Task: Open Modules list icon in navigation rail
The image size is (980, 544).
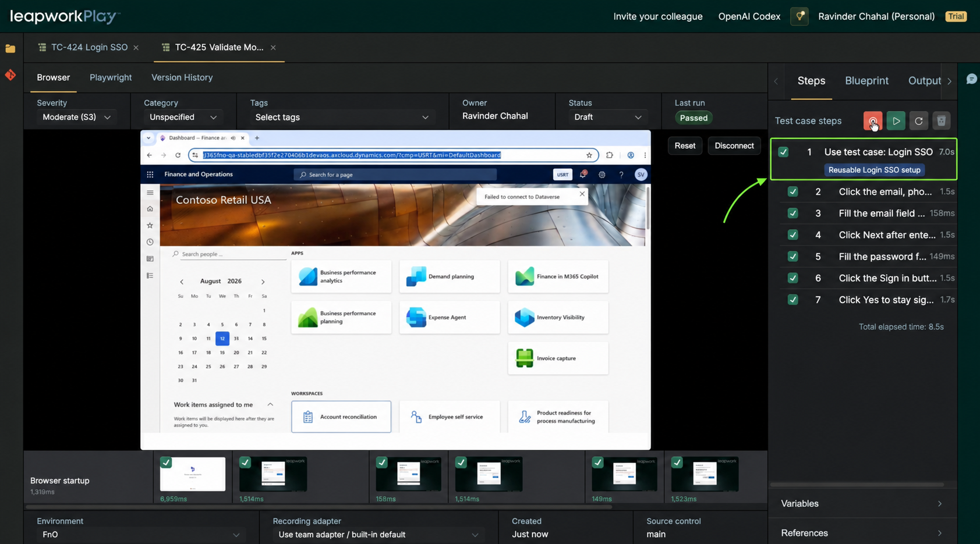Action: pos(150,276)
